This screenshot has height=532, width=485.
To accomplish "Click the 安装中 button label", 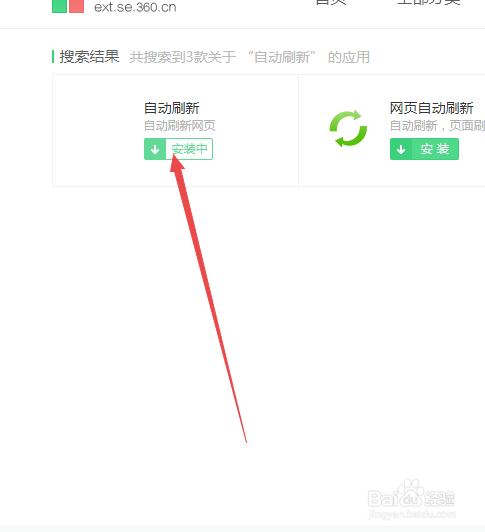I will (189, 149).
